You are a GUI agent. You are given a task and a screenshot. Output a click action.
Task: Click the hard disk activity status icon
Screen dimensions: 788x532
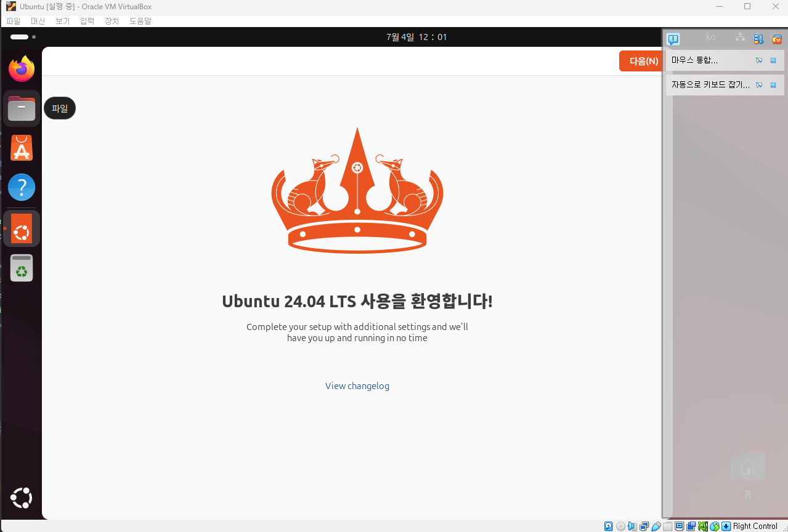pos(608,526)
